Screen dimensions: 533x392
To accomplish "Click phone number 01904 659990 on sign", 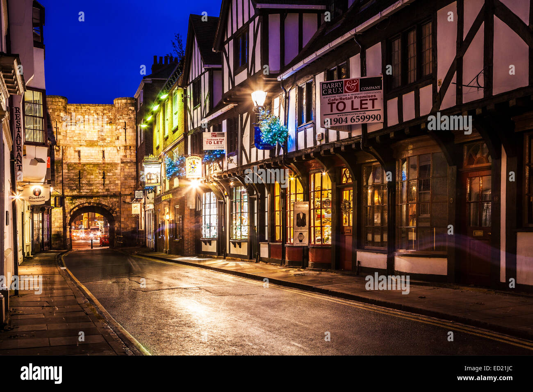I will 353,120.
